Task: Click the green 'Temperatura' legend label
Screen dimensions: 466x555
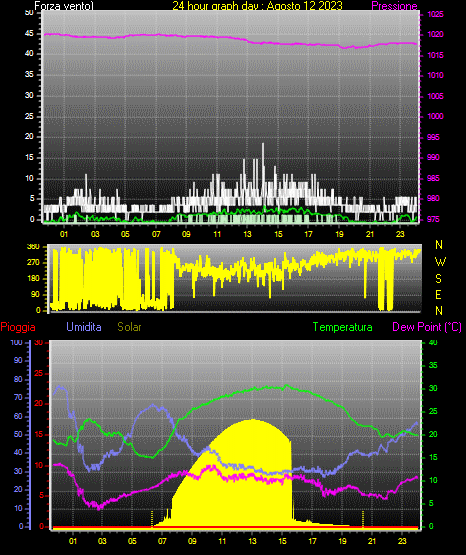Action: pyautogui.click(x=342, y=327)
